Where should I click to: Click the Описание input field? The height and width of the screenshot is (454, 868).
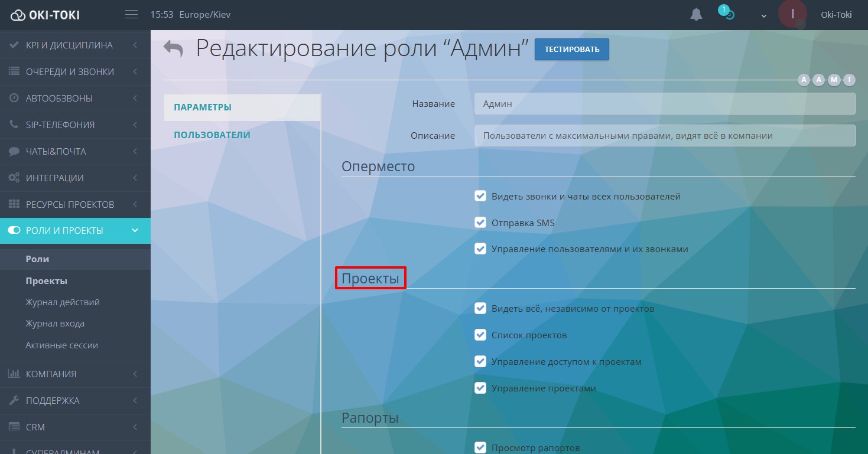[665, 135]
